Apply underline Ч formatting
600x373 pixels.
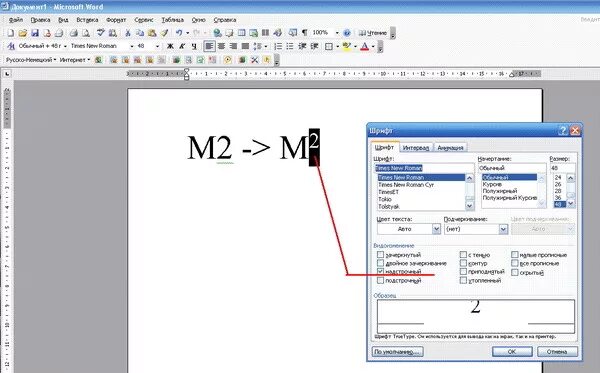tap(194, 46)
